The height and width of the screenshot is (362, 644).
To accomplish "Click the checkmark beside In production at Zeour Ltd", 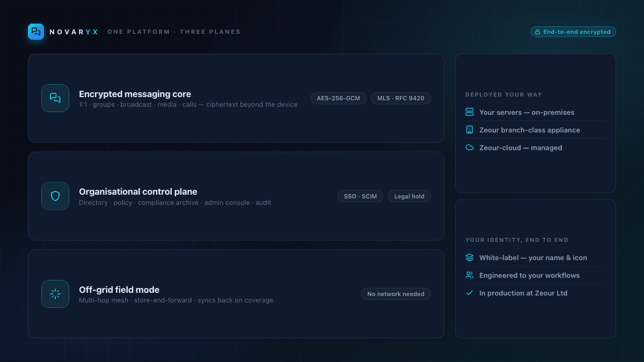I will (x=470, y=293).
